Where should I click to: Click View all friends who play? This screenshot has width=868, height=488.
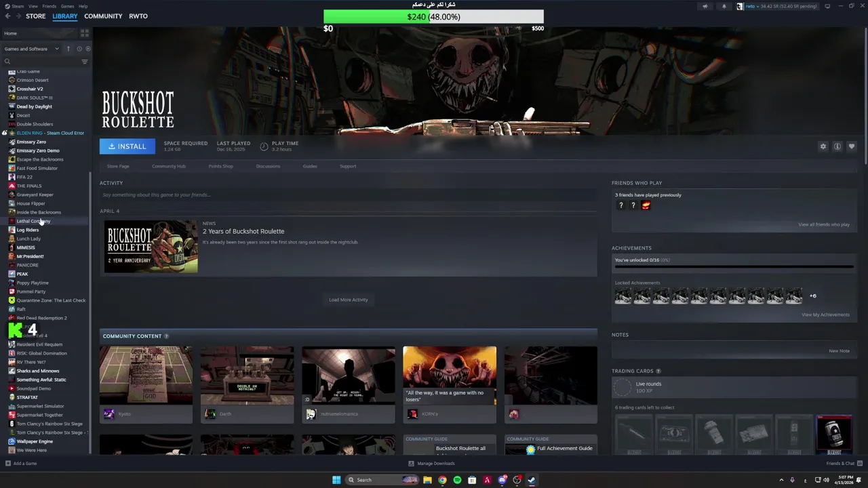pyautogui.click(x=824, y=224)
